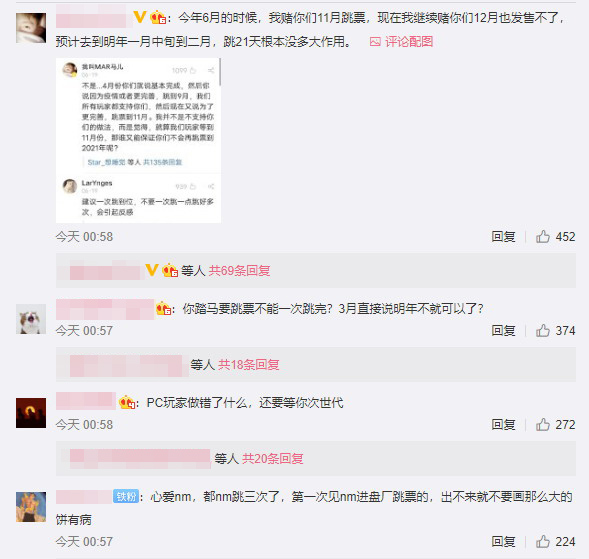Click the crown membership icon on first comment
The image size is (589, 559).
click(x=158, y=17)
